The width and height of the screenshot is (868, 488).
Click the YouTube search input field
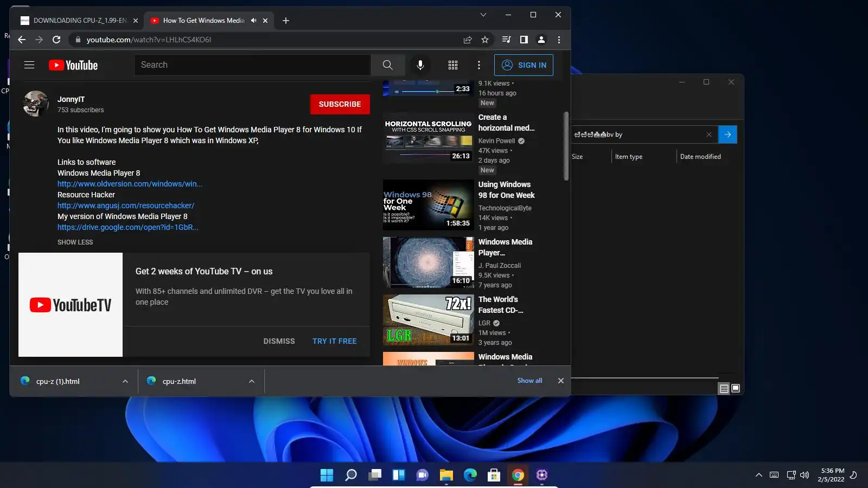252,65
